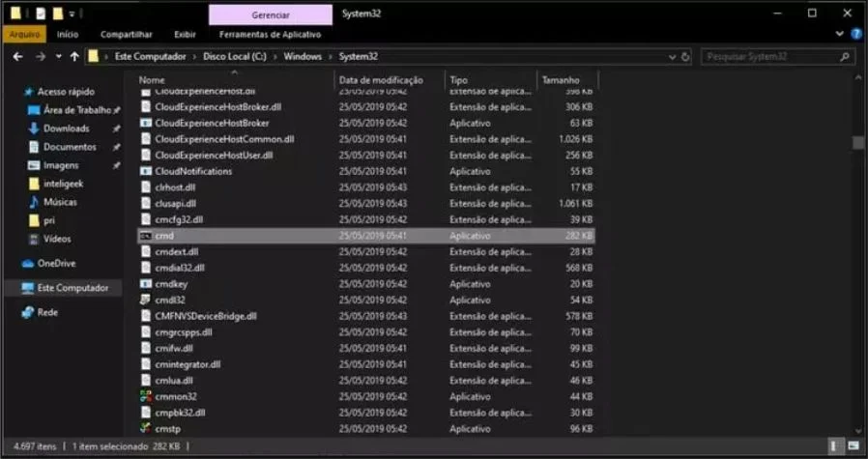Select the CloudExperienceHostUser.dll file name
This screenshot has width=868, height=459.
tap(214, 155)
